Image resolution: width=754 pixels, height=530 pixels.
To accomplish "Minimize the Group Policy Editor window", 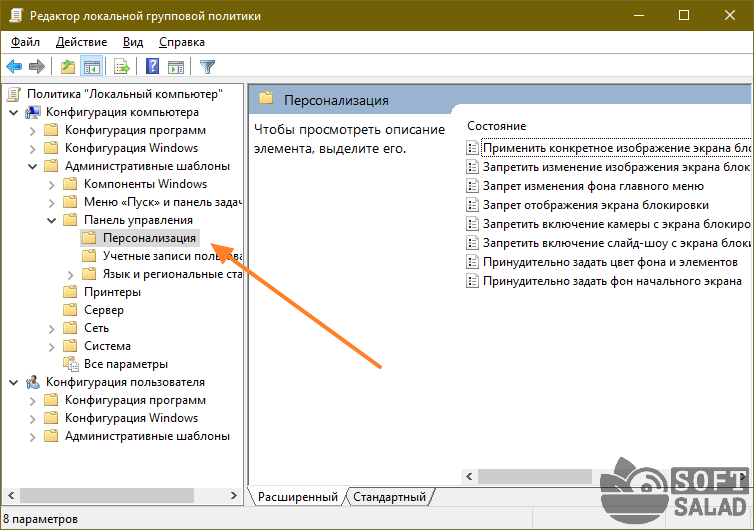I will click(639, 15).
